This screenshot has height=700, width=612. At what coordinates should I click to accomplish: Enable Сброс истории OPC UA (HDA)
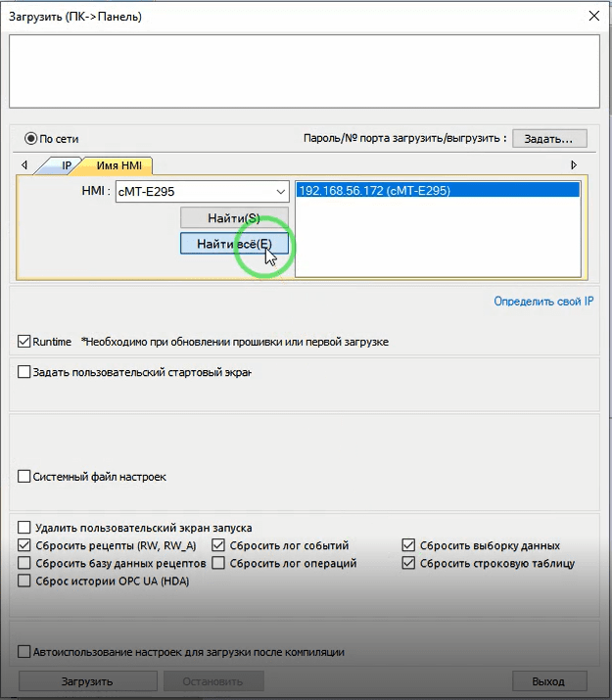coord(24,581)
